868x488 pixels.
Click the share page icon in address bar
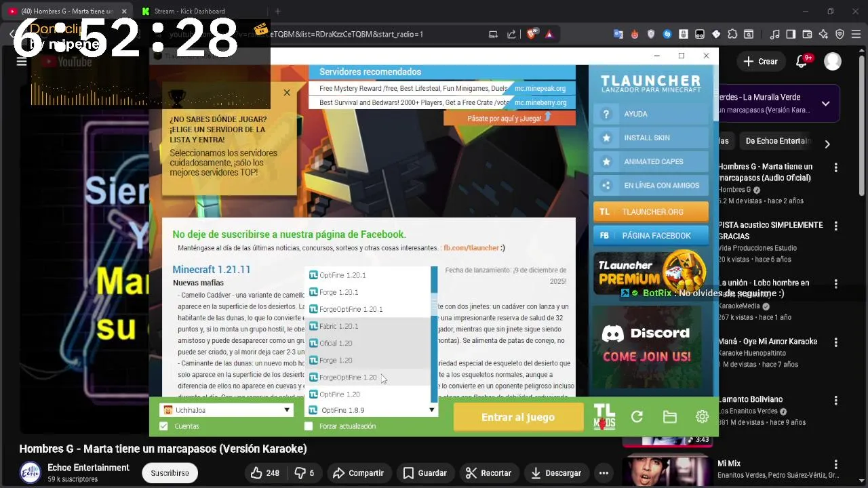pos(512,34)
